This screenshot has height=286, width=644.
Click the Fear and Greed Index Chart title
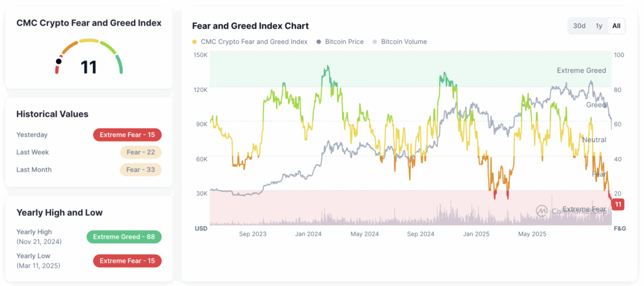250,26
